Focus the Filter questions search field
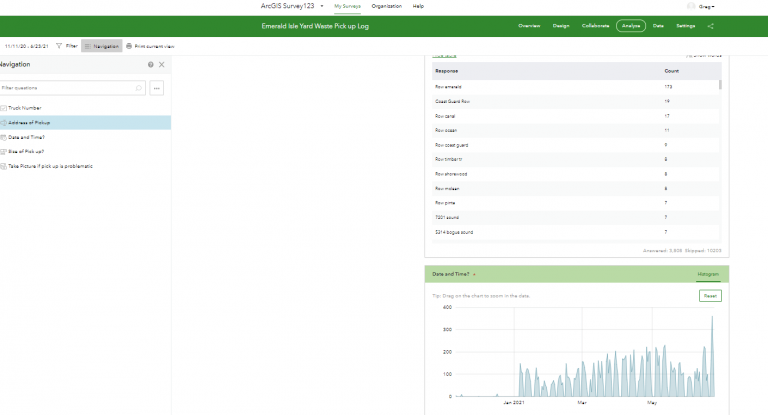The width and height of the screenshot is (768, 415). tap(72, 88)
